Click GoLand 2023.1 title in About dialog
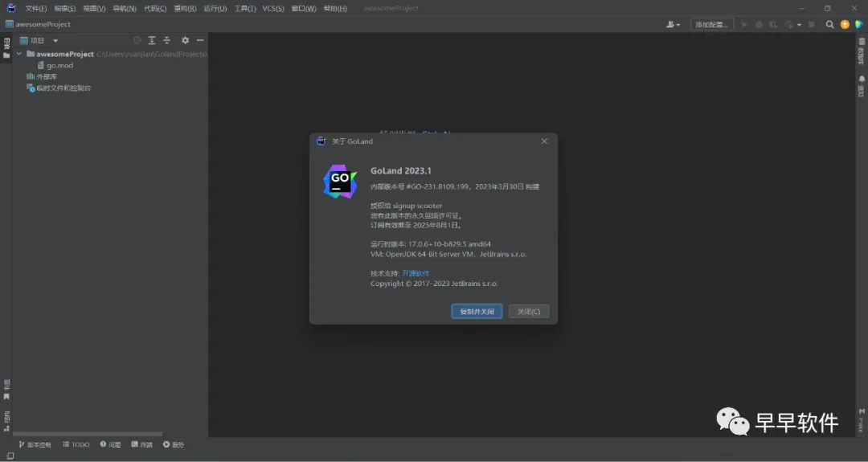868x462 pixels. (401, 171)
